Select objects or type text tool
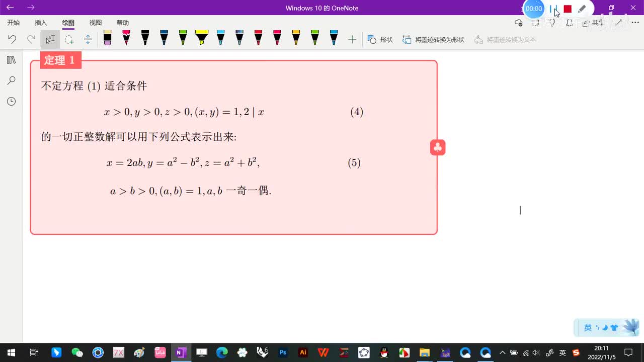 coord(50,39)
